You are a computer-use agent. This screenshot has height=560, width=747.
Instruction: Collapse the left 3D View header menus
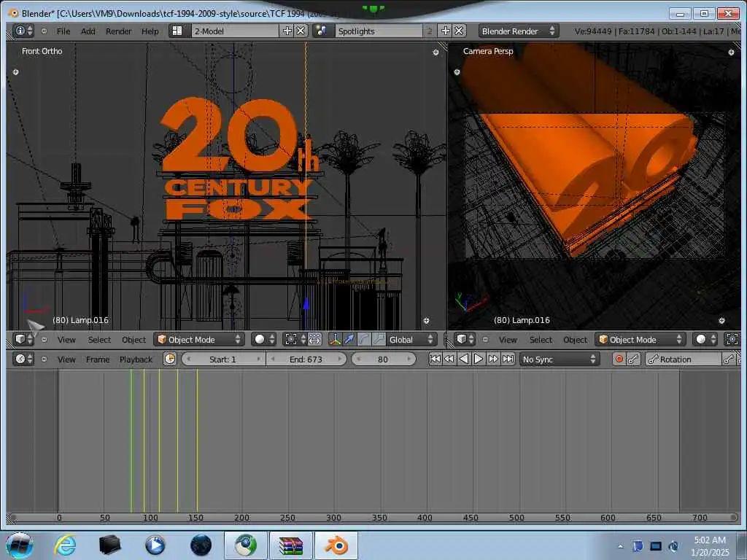(44, 340)
